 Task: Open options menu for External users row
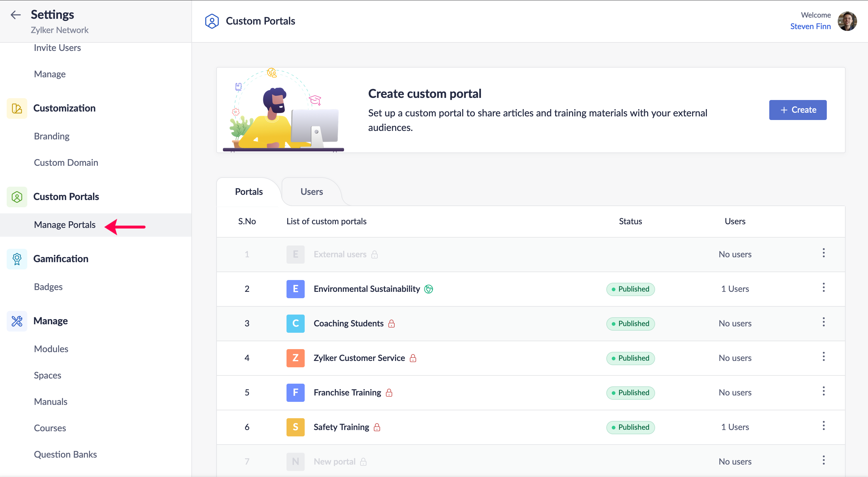(x=823, y=253)
